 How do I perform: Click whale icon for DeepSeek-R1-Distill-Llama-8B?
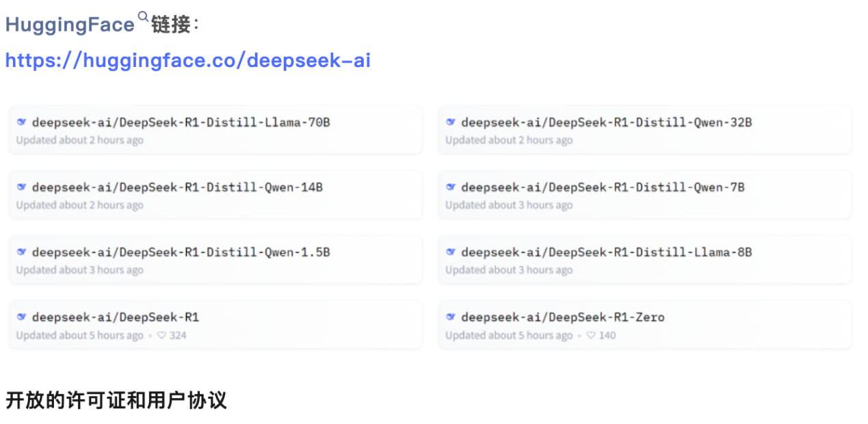[451, 252]
